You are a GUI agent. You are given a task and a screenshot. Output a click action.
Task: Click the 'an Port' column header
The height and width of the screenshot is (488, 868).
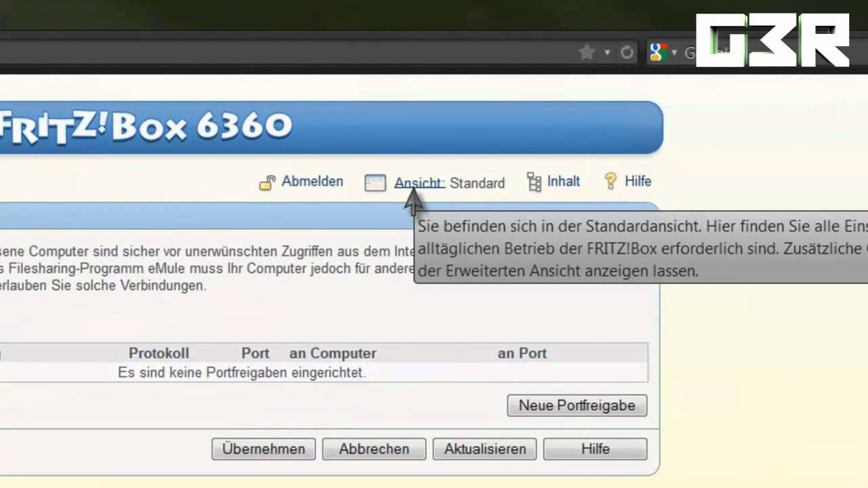pos(522,353)
